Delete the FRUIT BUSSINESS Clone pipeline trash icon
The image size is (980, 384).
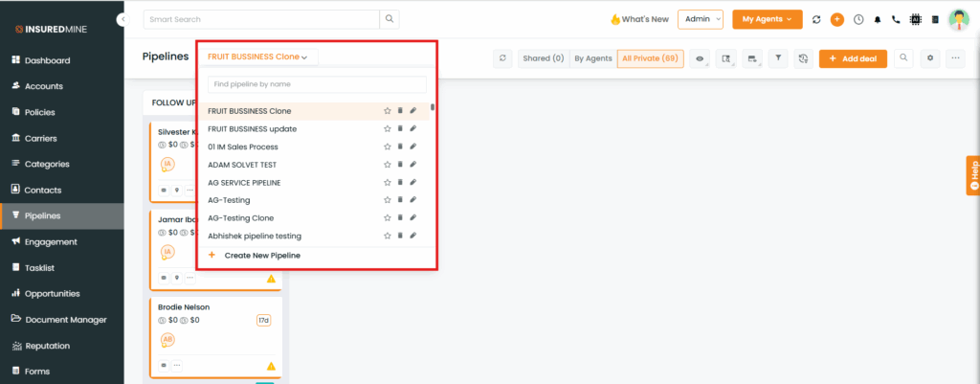pos(400,111)
